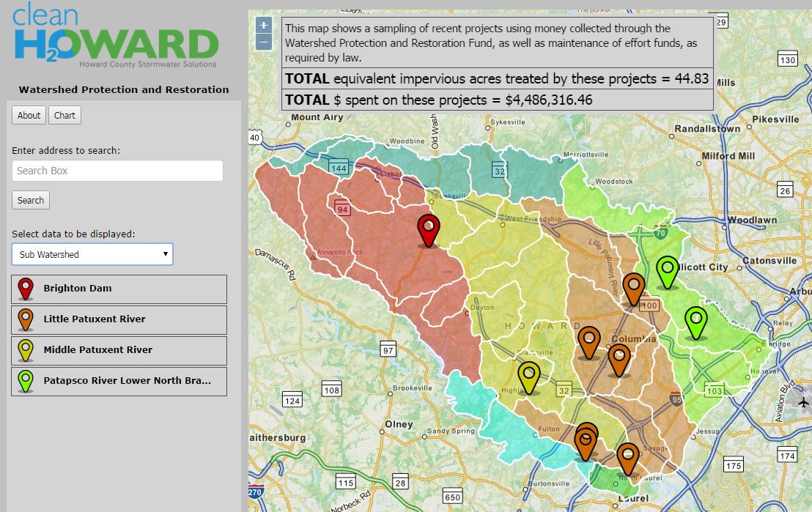The image size is (812, 512).
Task: Click inside the address Search Box field
Action: pyautogui.click(x=117, y=171)
